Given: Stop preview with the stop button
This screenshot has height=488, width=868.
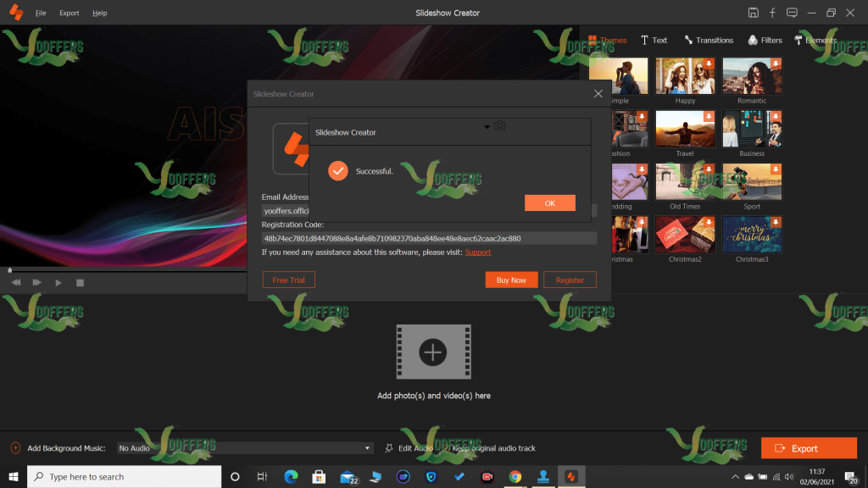Looking at the screenshot, I should click(x=80, y=283).
